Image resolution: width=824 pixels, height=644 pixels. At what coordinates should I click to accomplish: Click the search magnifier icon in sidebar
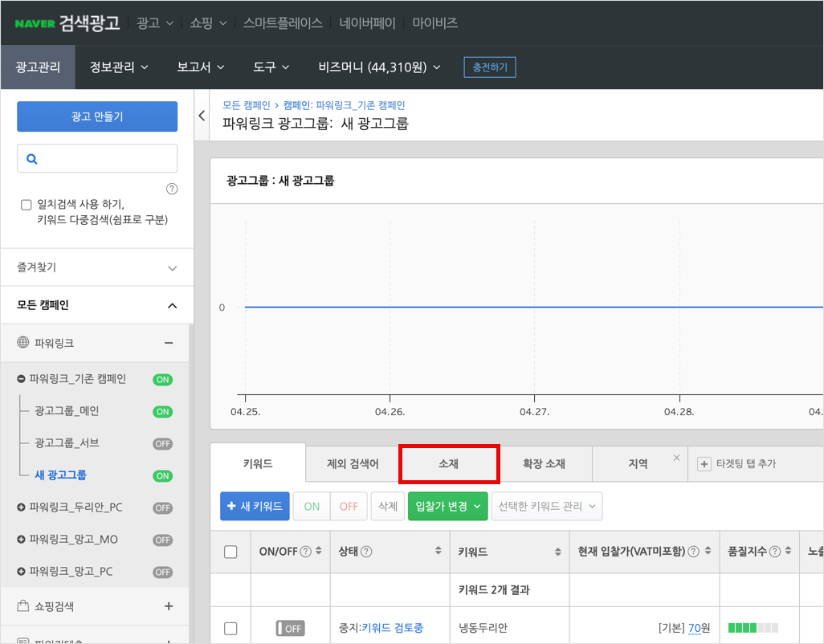pos(32,159)
